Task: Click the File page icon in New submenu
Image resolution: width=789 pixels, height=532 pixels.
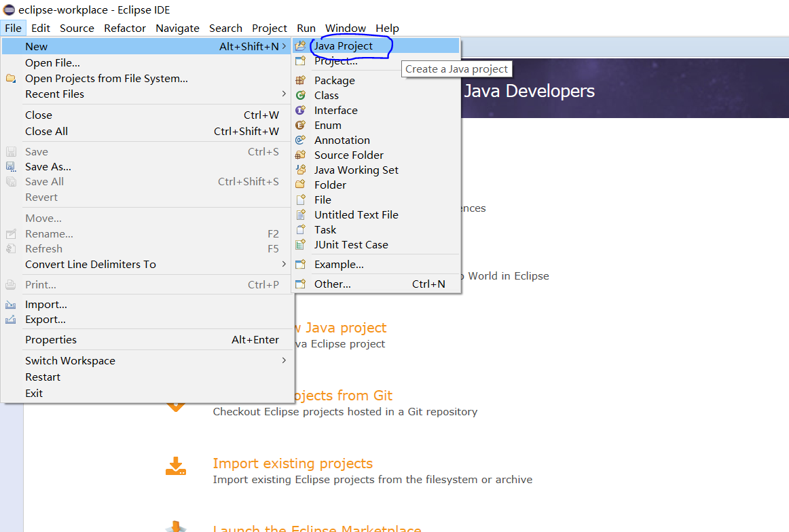Action: point(300,200)
